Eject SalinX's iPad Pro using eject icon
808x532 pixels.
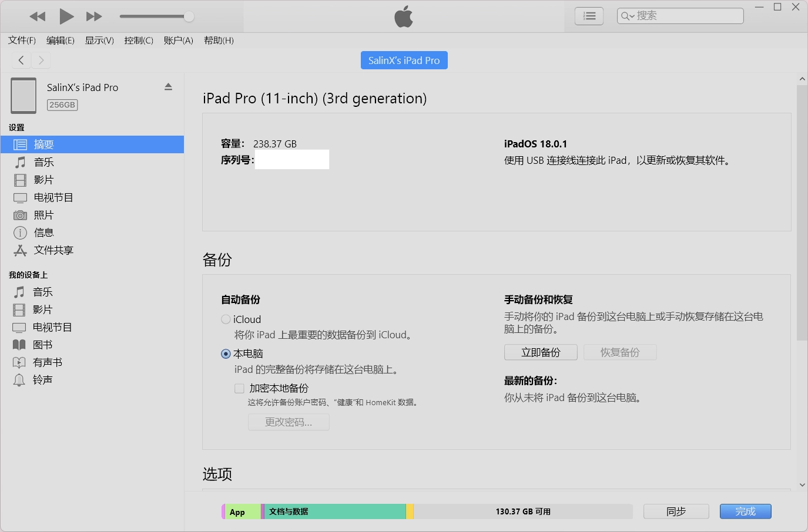click(168, 87)
